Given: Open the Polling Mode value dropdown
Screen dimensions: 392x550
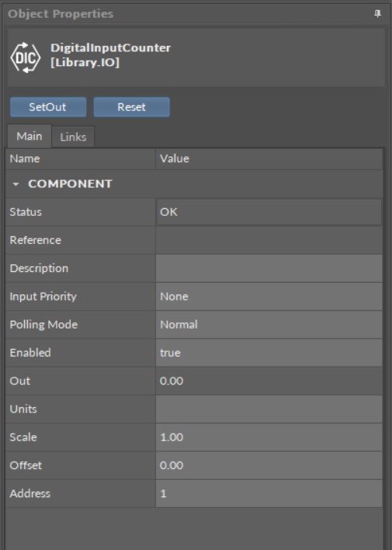Looking at the screenshot, I should pyautogui.click(x=269, y=325).
